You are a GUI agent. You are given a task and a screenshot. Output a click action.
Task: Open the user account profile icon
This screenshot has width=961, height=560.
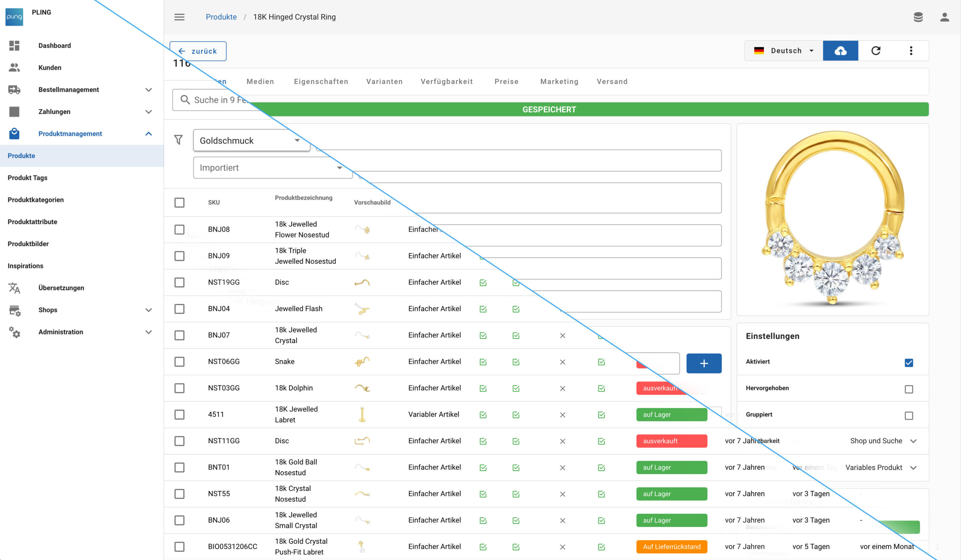(x=944, y=17)
